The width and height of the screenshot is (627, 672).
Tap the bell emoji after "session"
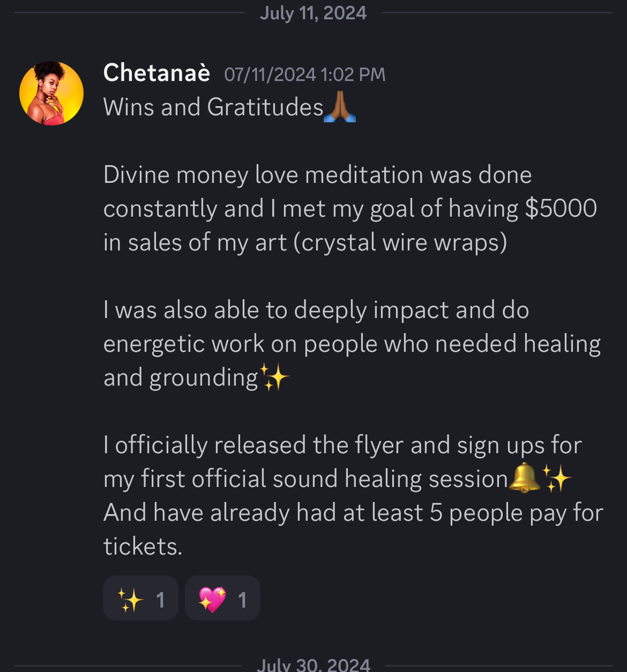click(x=524, y=478)
